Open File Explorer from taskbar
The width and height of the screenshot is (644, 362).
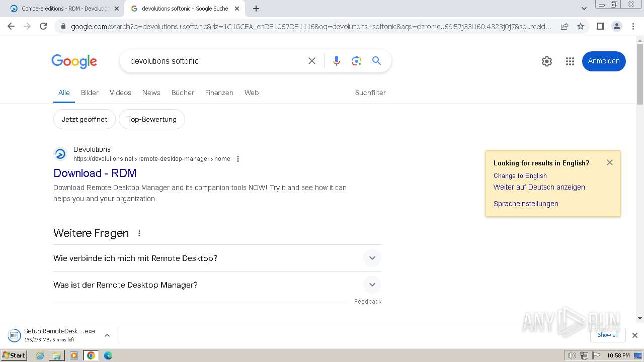[57, 355]
